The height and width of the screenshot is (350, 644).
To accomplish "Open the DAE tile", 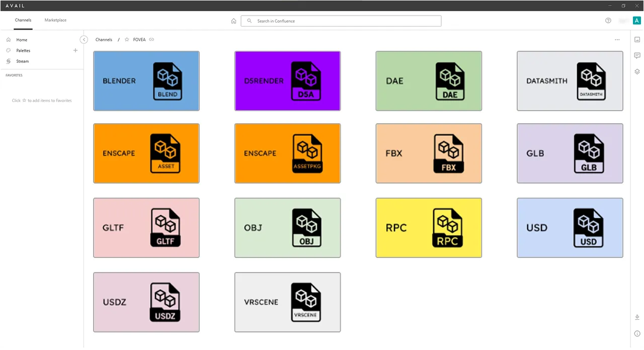I will (x=429, y=81).
